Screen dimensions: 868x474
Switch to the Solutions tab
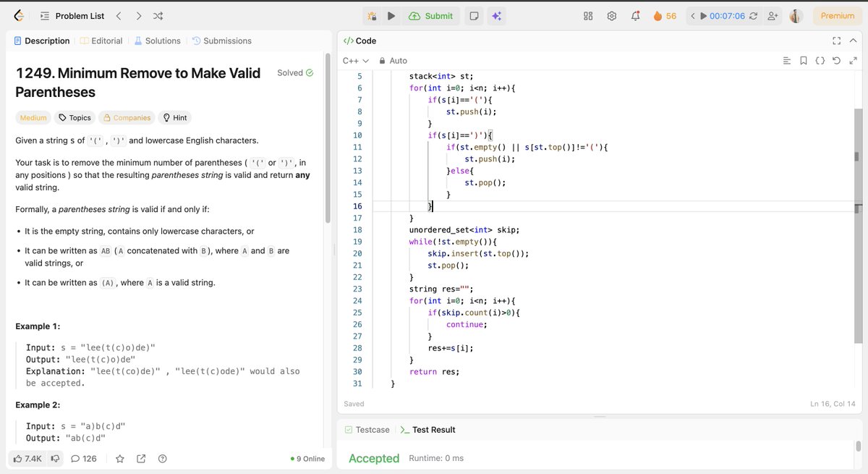pos(157,41)
